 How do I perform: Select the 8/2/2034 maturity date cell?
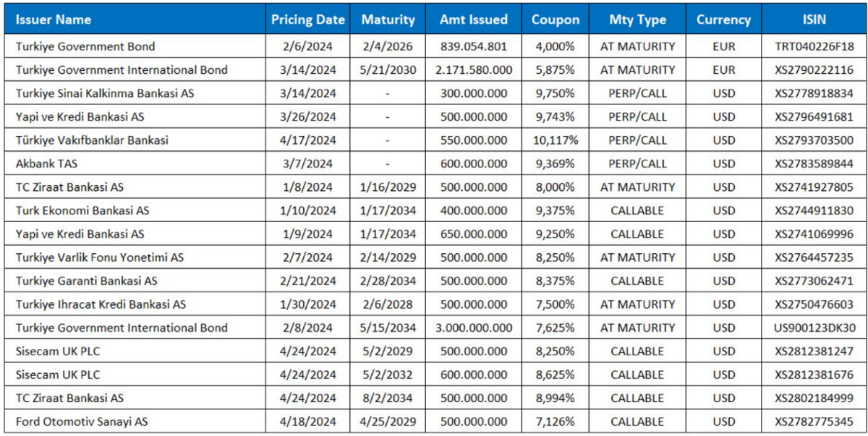point(388,398)
